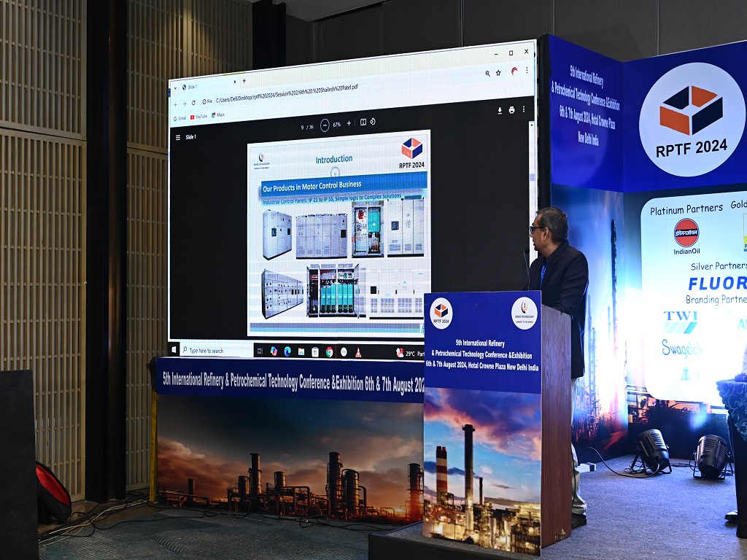Image resolution: width=747 pixels, height=560 pixels.
Task: Open the Chrome three-dot menu
Action: 527,70
